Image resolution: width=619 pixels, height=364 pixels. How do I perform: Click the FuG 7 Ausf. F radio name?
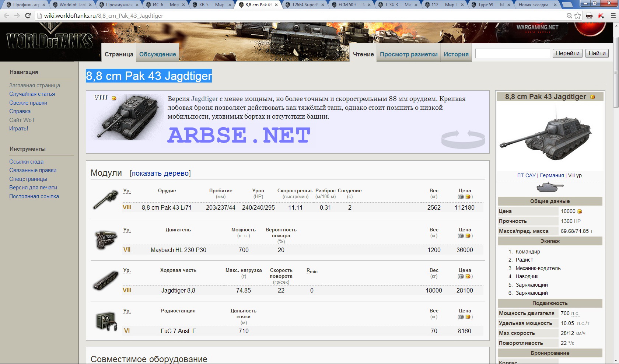tap(178, 331)
